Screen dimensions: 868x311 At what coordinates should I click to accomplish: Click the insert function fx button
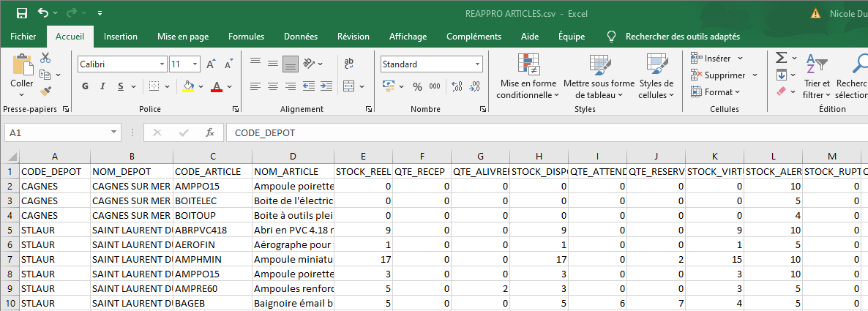pyautogui.click(x=210, y=132)
